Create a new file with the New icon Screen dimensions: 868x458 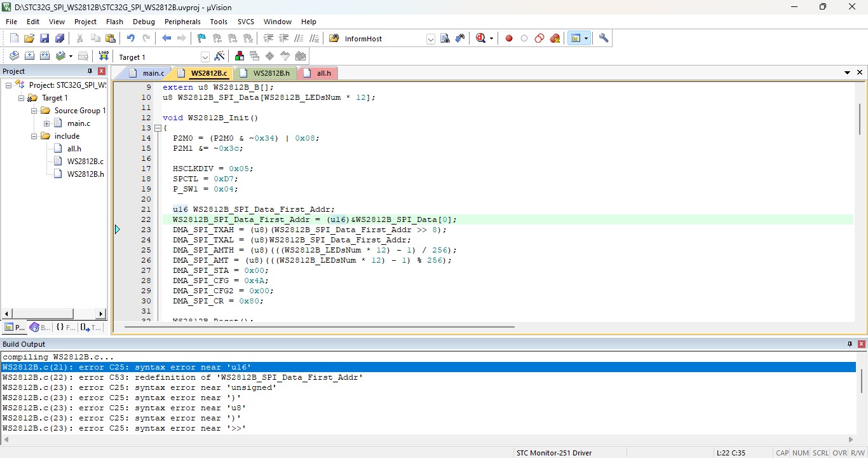(14, 38)
